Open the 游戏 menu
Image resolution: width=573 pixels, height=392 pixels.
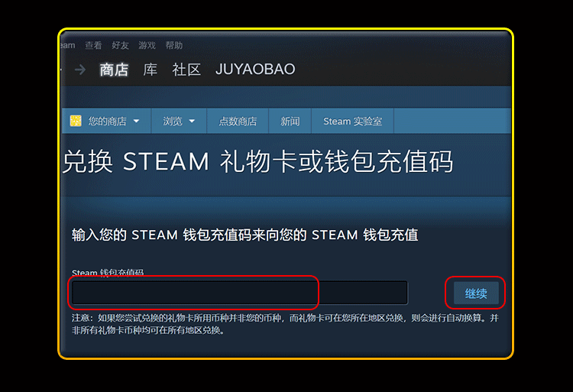click(x=147, y=45)
